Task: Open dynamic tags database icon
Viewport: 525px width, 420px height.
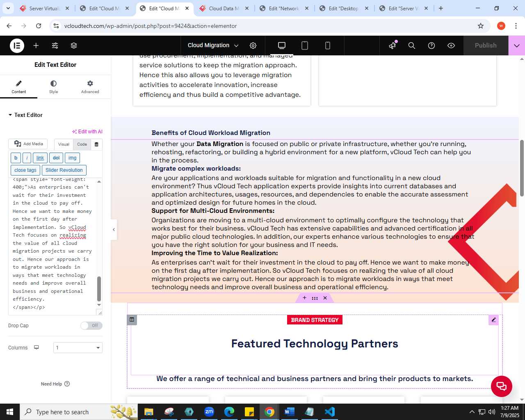Action: 96,144
